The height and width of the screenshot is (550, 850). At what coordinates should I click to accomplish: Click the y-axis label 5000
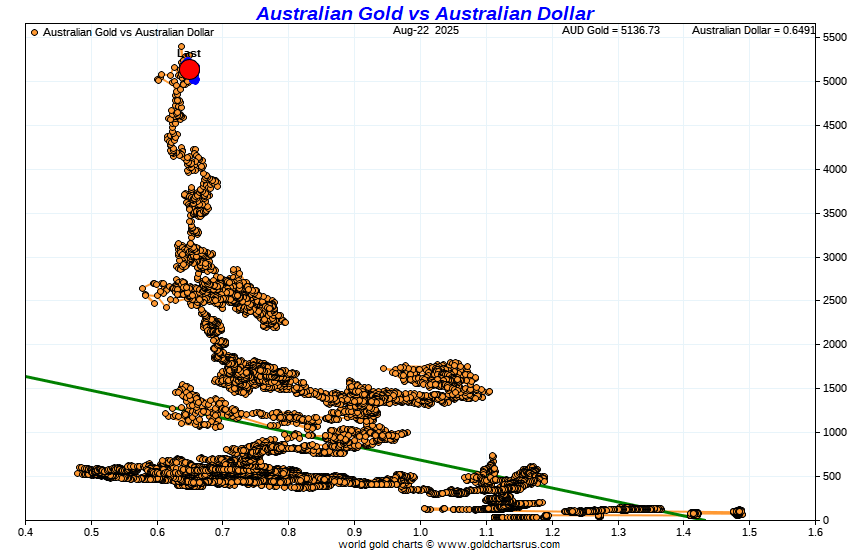pyautogui.click(x=834, y=81)
